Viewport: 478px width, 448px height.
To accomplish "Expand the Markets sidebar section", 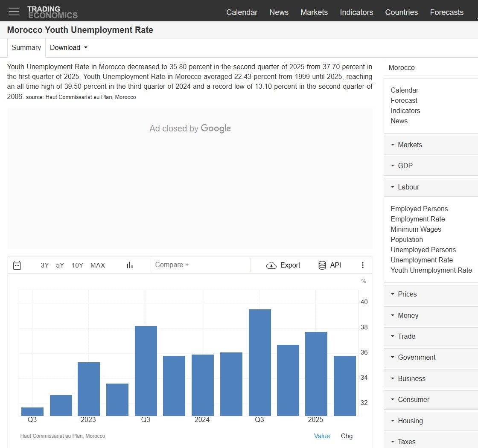I will coord(410,145).
